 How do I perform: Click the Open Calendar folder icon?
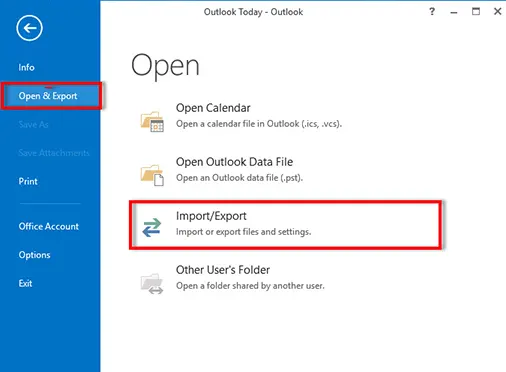152,122
